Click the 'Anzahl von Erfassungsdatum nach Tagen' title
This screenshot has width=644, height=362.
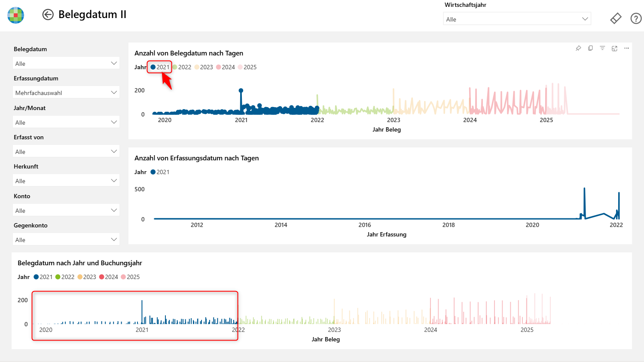point(196,158)
